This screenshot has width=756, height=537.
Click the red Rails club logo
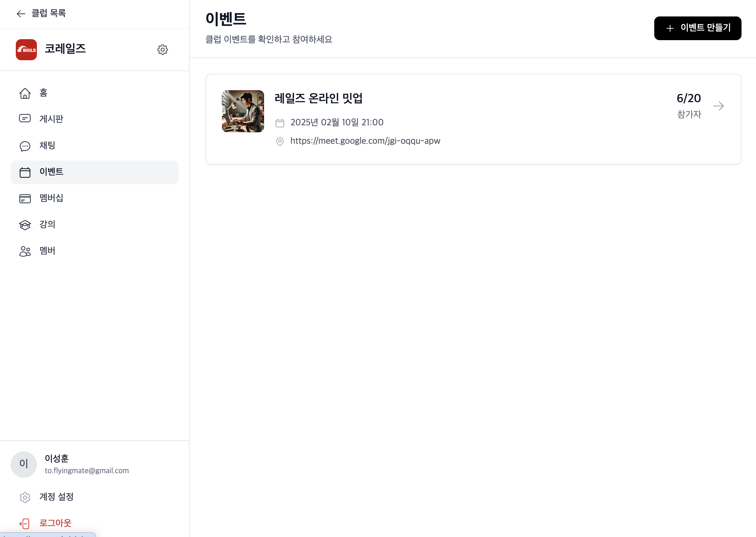(x=26, y=50)
